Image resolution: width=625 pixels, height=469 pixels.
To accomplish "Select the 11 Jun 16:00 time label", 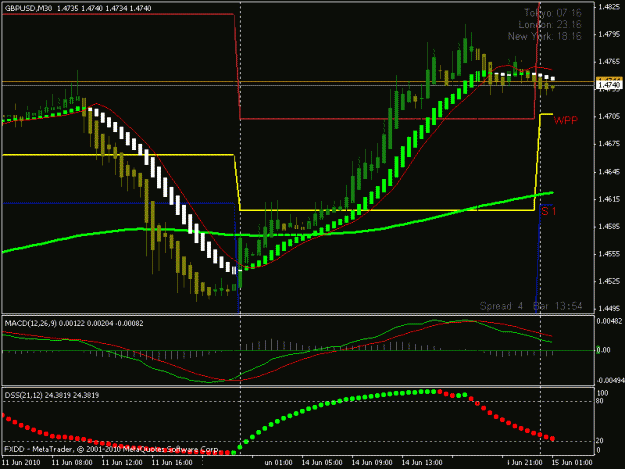I will click(x=172, y=463).
